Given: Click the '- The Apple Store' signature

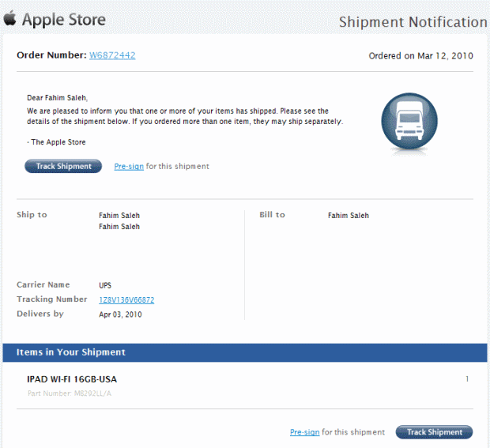Looking at the screenshot, I should click(x=56, y=142).
